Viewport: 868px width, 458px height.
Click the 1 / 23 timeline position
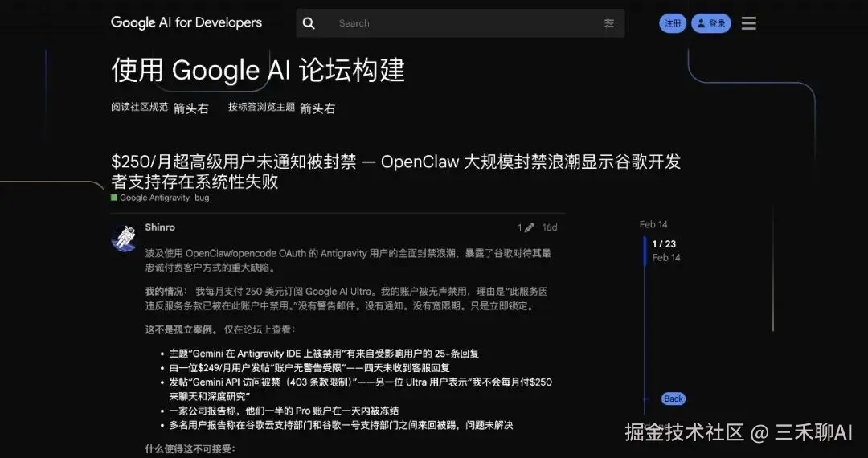[x=664, y=244]
